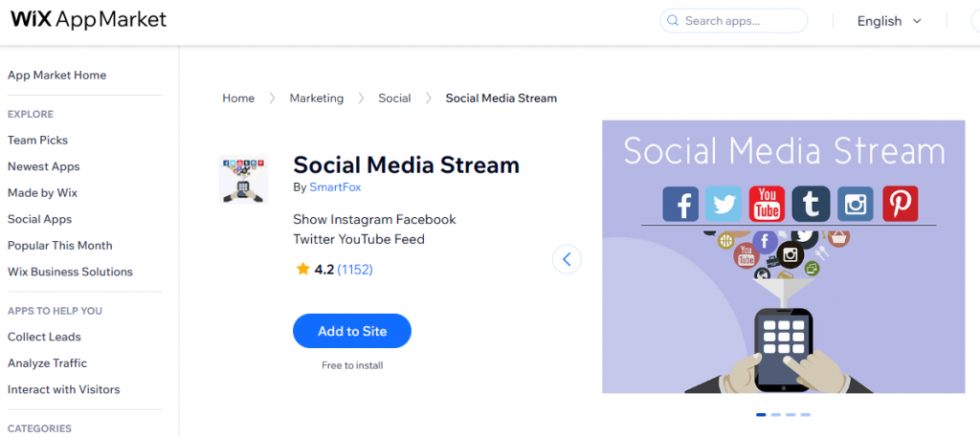Go to Social breadcrumb
Screen dimensions: 980x437
[x=394, y=98]
